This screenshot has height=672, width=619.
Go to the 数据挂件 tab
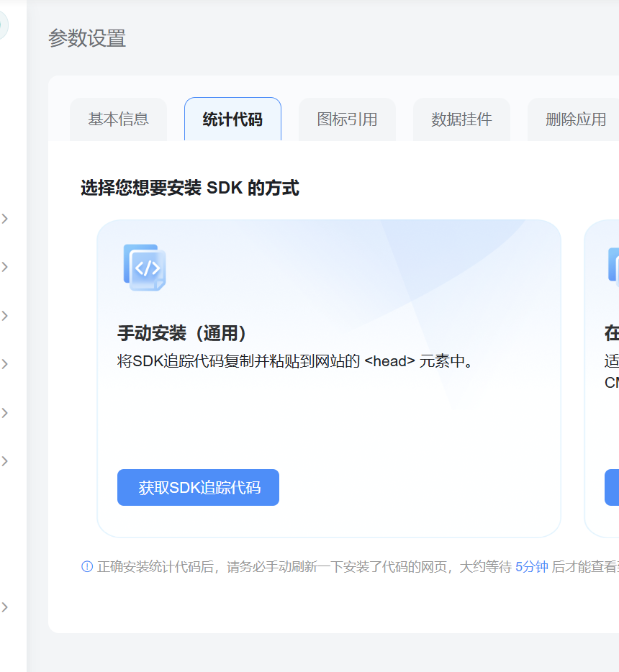coord(461,119)
